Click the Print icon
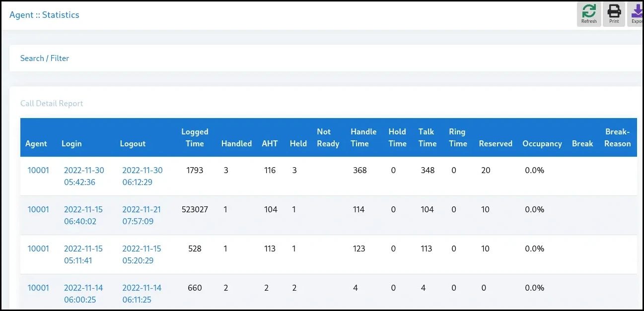Viewport: 644px width, 311px height. 614,13
